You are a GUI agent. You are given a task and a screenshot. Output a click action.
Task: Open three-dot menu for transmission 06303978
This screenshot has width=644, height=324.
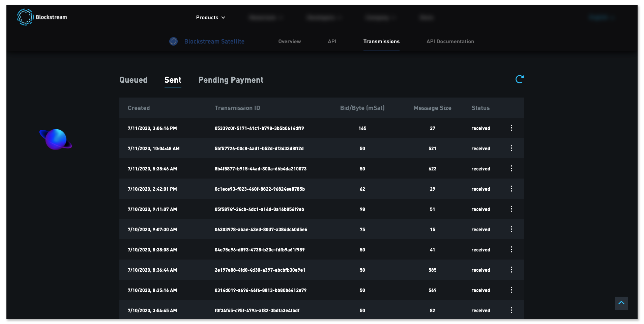coord(511,229)
